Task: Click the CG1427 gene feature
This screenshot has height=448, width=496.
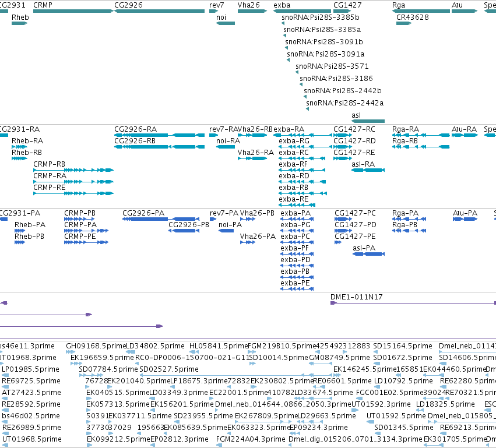Action: 343,11
